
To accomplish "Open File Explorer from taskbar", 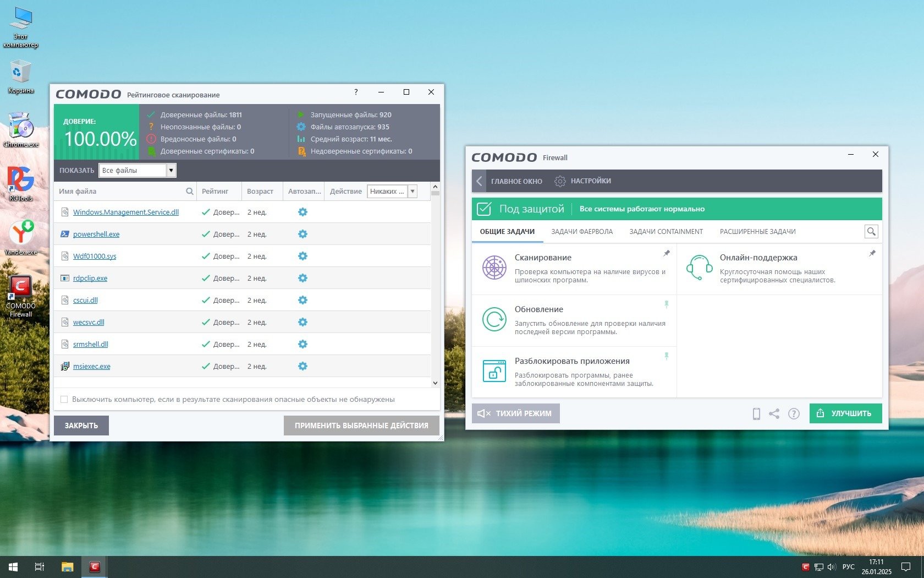I will click(68, 566).
